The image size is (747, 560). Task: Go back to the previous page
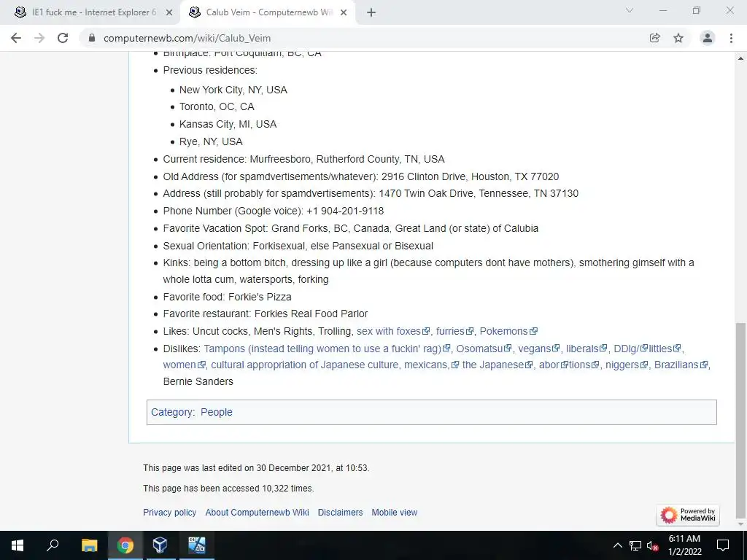pos(16,38)
